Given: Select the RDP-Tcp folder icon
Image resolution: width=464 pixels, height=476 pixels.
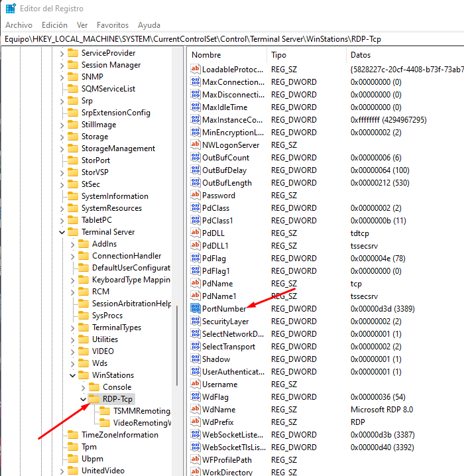Looking at the screenshot, I should pyautogui.click(x=94, y=399).
